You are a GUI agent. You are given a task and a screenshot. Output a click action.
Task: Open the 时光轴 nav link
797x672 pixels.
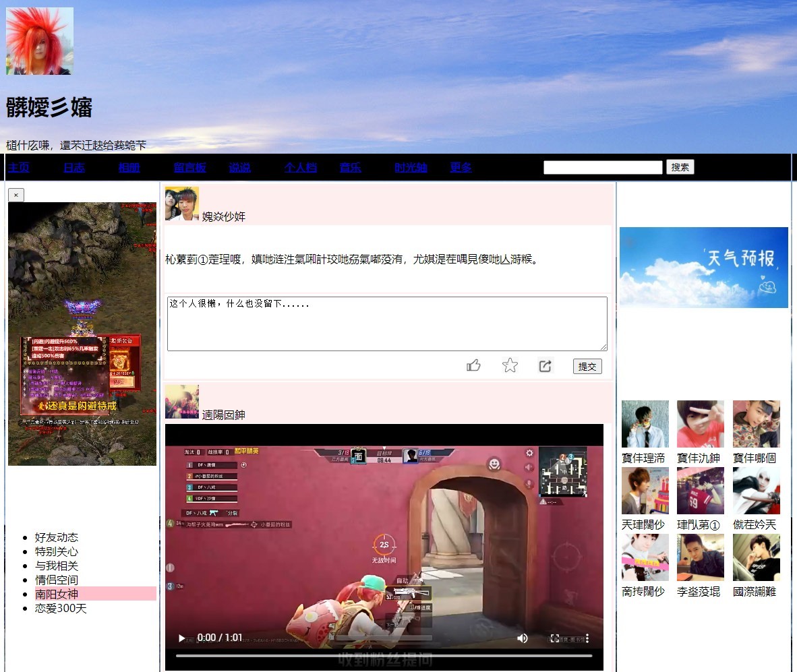(411, 167)
